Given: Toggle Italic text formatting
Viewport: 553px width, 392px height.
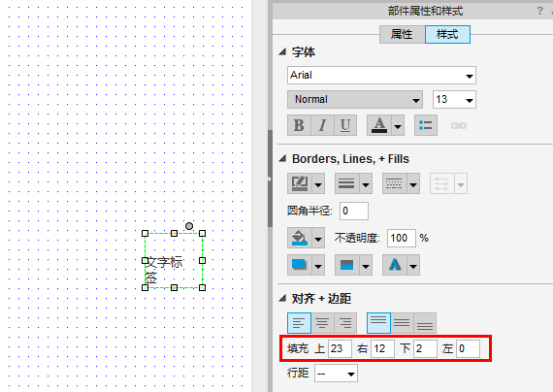Looking at the screenshot, I should tap(322, 125).
